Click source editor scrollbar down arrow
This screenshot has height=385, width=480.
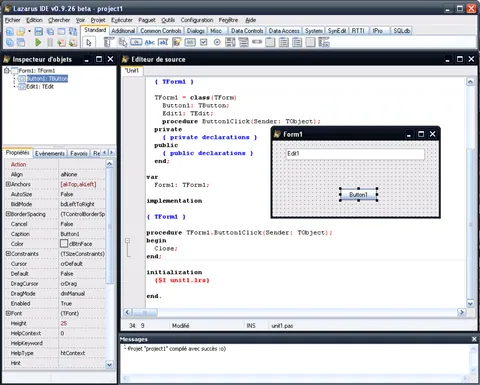470,303
